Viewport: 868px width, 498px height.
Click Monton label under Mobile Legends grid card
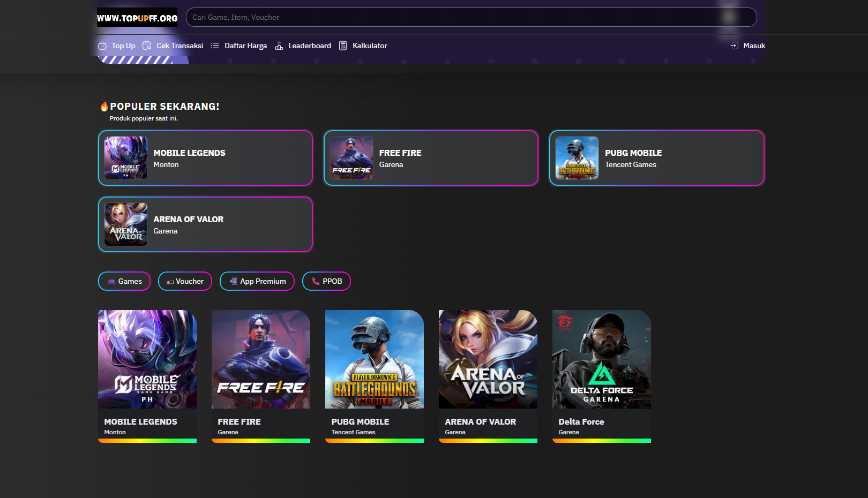pos(115,432)
